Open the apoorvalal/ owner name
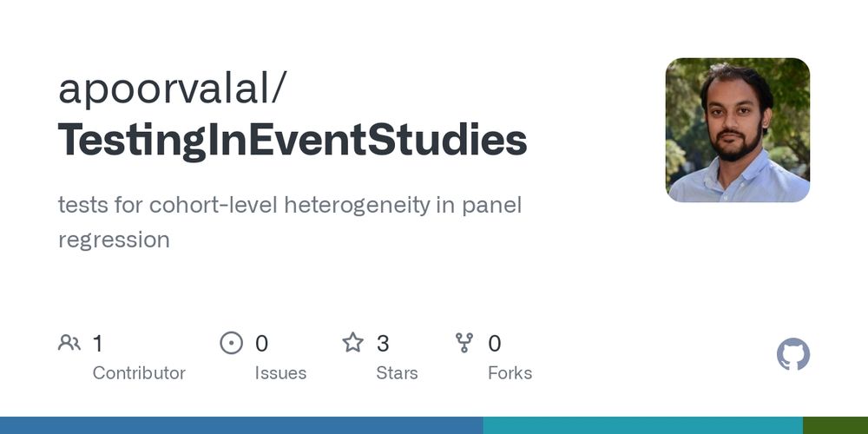 172,89
